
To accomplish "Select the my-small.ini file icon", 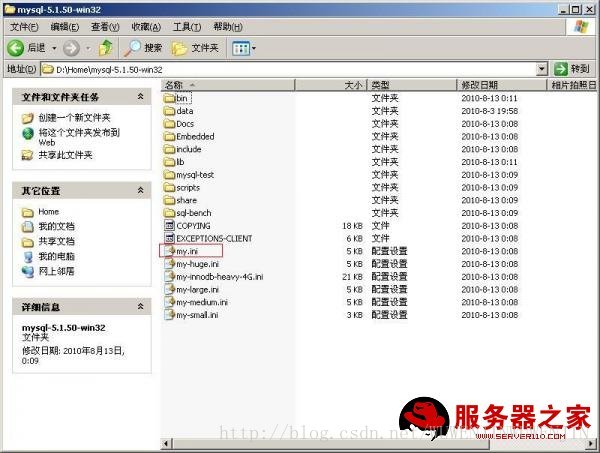I will tap(170, 315).
